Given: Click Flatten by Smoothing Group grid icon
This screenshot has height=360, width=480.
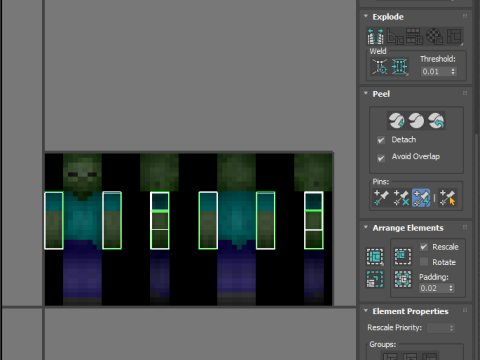Looking at the screenshot, I should [x=415, y=36].
